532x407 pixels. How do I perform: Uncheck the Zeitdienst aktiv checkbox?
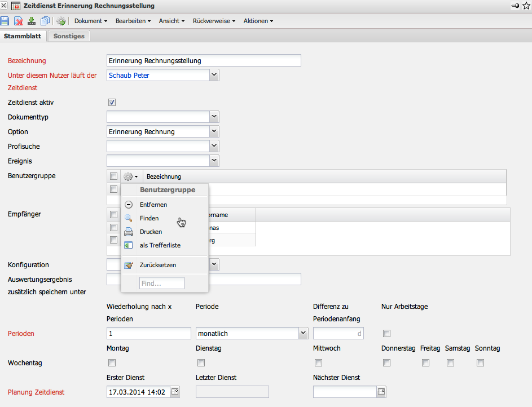[x=112, y=103]
